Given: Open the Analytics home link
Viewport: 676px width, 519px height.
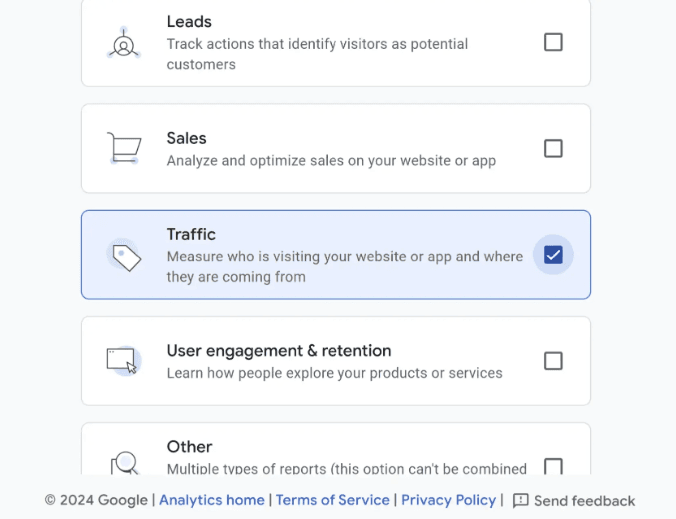Looking at the screenshot, I should click(212, 500).
